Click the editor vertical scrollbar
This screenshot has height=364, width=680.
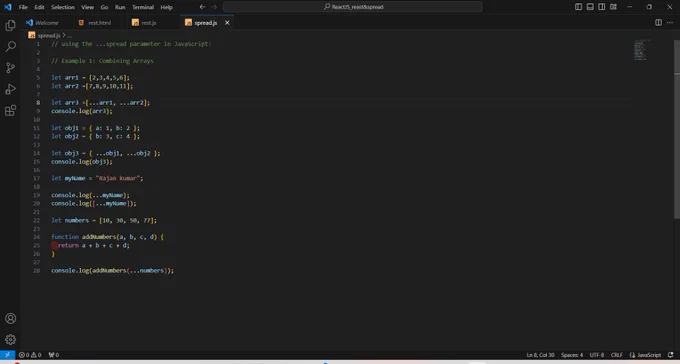pos(677,130)
